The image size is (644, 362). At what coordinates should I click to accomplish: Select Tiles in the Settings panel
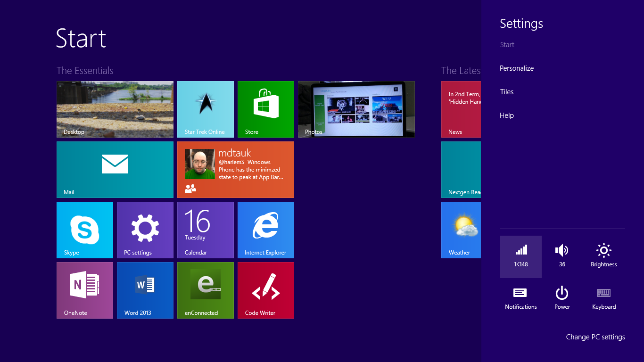[x=506, y=92]
